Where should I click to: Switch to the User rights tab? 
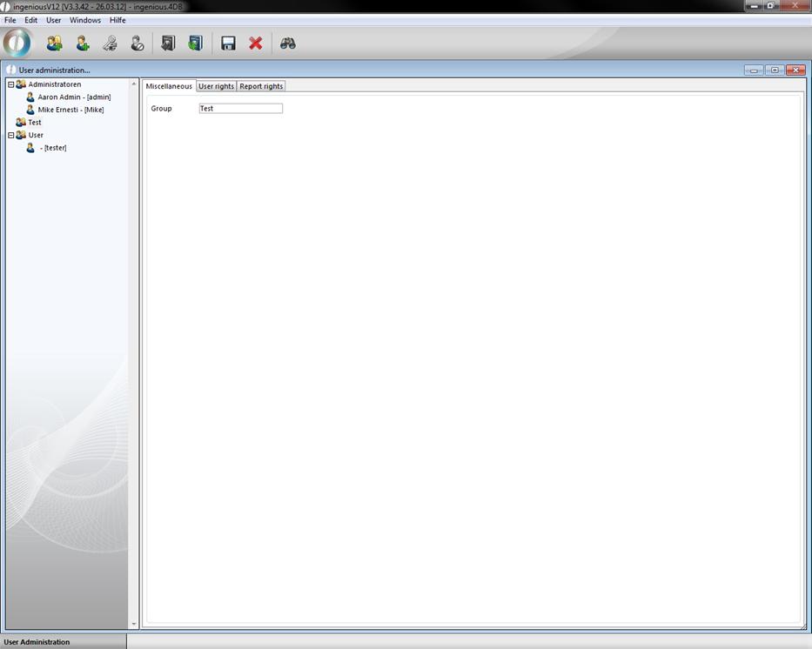pyautogui.click(x=216, y=86)
